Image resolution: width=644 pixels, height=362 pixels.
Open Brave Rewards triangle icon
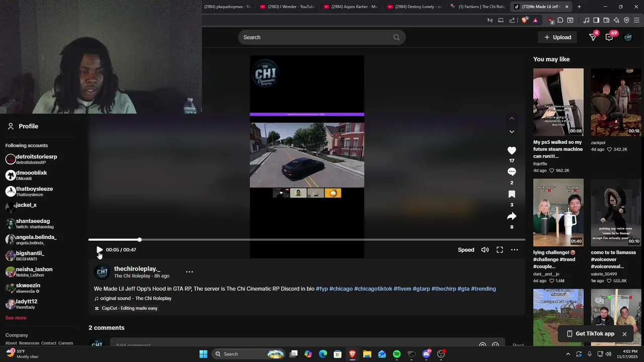click(535, 20)
